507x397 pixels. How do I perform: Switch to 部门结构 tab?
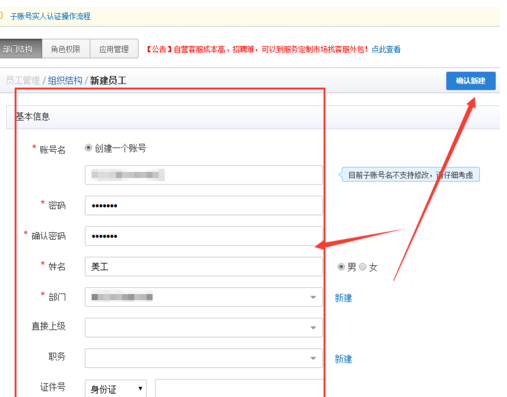[20, 49]
